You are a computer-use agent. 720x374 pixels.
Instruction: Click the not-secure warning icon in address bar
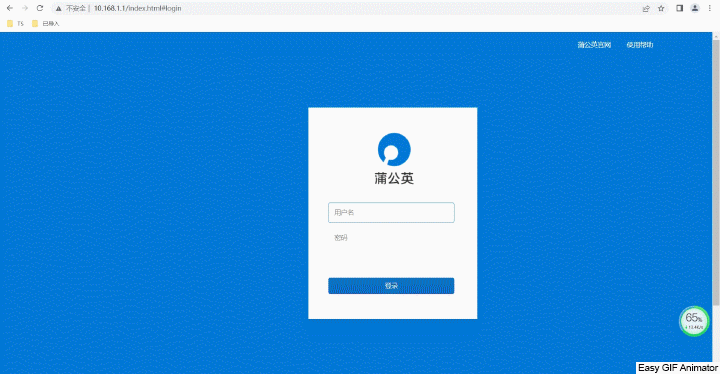point(58,8)
